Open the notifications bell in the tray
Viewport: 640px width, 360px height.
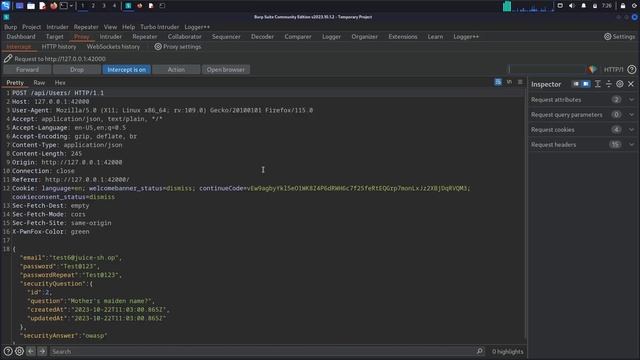(583, 6)
